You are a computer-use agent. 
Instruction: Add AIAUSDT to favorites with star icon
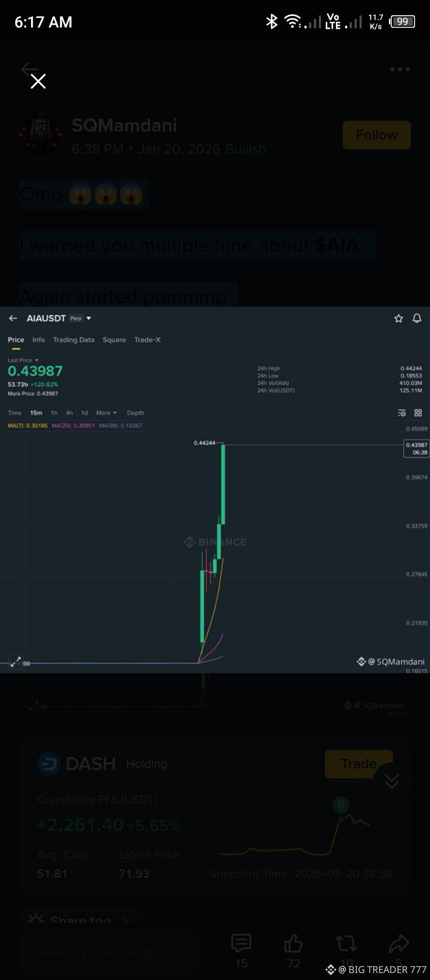399,318
